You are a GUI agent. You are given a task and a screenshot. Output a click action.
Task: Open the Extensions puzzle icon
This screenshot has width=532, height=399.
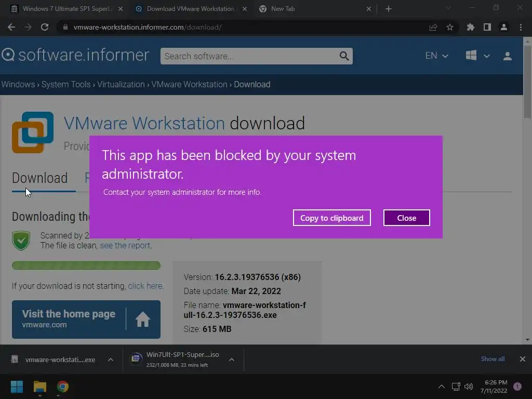click(x=471, y=27)
